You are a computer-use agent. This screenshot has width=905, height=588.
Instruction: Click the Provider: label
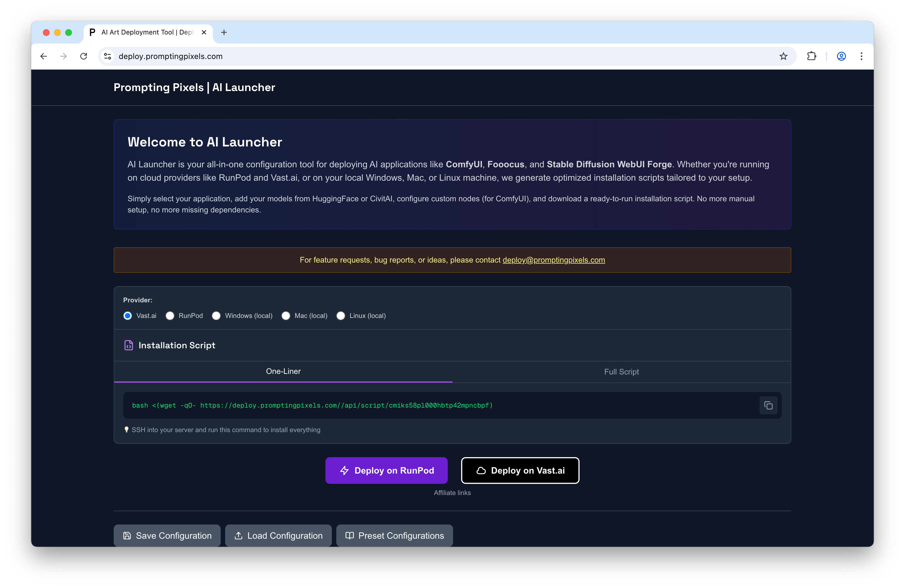[138, 300]
